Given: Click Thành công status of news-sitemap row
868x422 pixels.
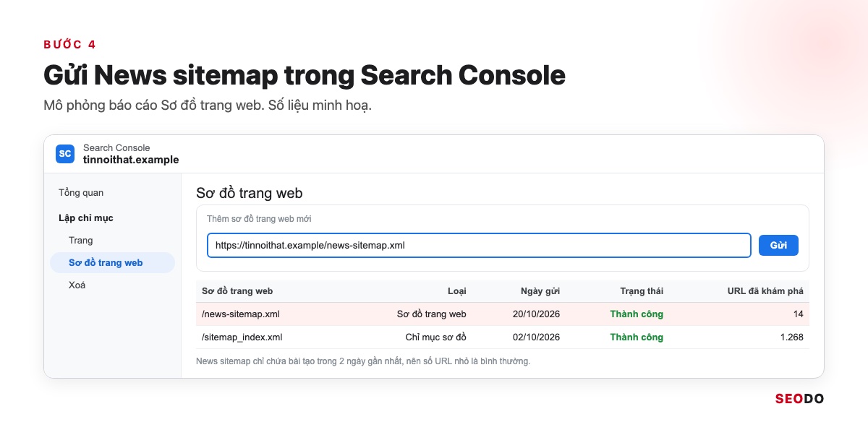Looking at the screenshot, I should [x=637, y=314].
